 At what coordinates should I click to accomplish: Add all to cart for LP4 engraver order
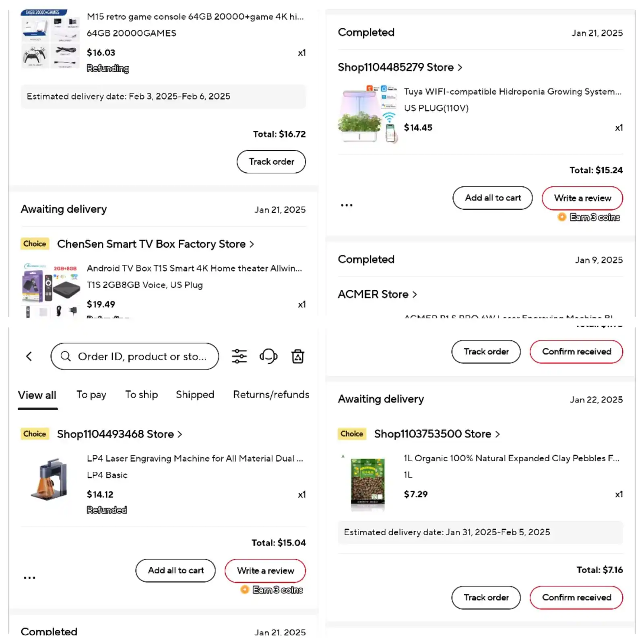[175, 570]
